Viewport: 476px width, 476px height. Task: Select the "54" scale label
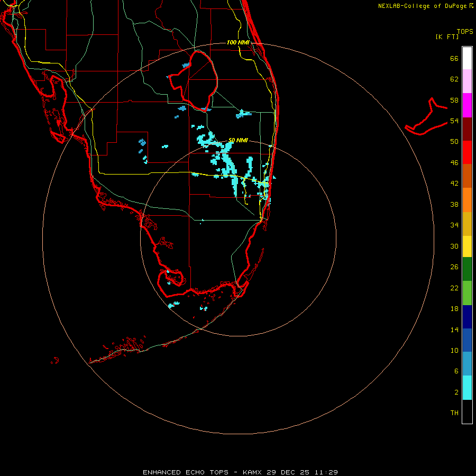coord(454,121)
